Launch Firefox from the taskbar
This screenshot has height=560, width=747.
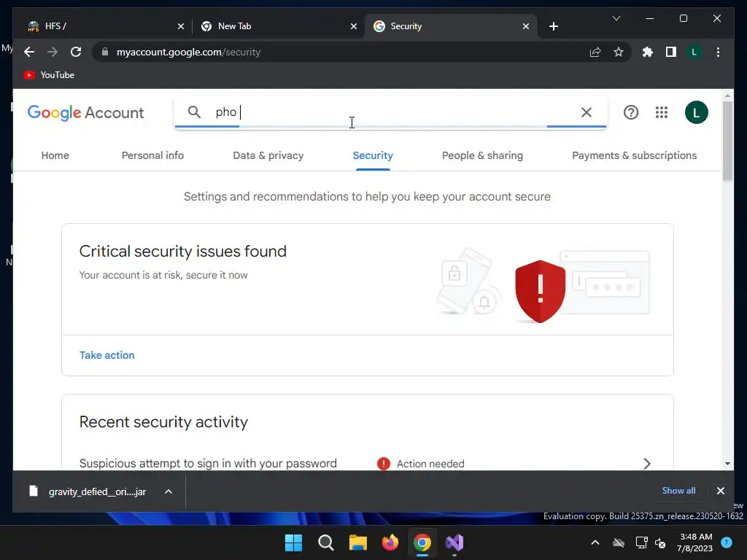tap(390, 542)
